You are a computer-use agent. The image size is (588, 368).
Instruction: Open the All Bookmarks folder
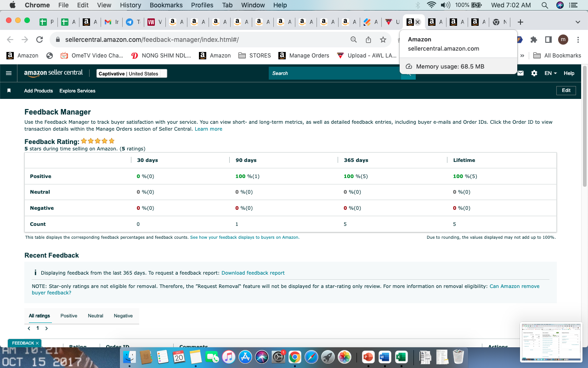557,56
